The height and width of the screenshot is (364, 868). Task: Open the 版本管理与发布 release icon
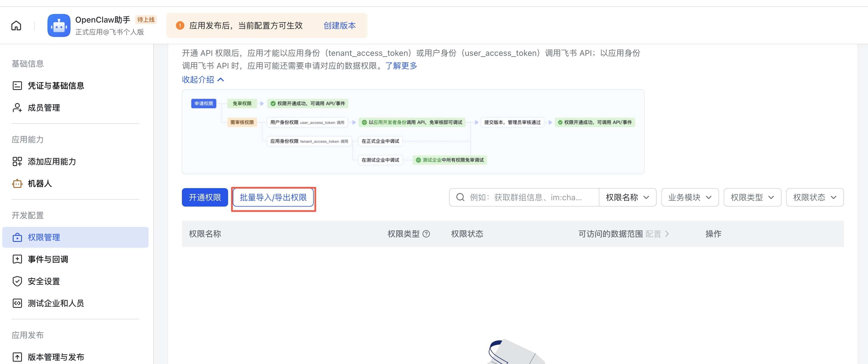(x=17, y=356)
